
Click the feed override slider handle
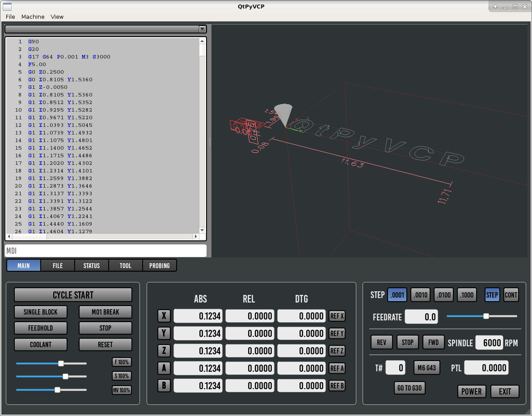61,363
